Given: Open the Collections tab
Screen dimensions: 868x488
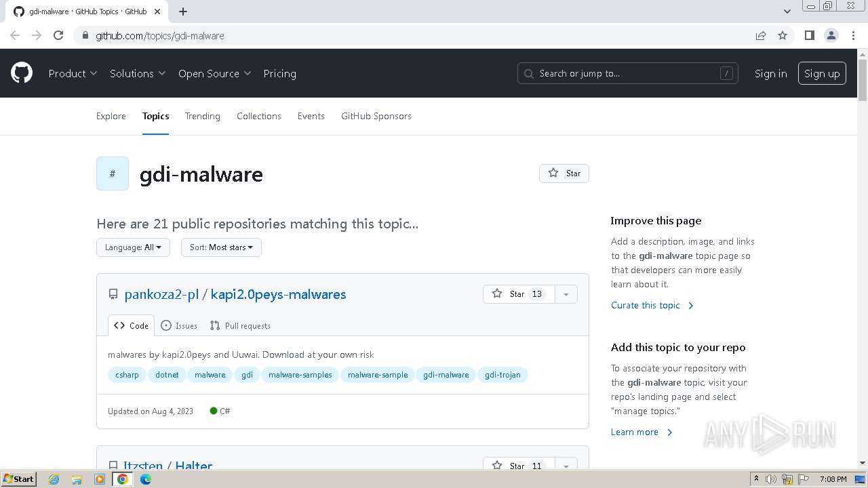Looking at the screenshot, I should (259, 116).
